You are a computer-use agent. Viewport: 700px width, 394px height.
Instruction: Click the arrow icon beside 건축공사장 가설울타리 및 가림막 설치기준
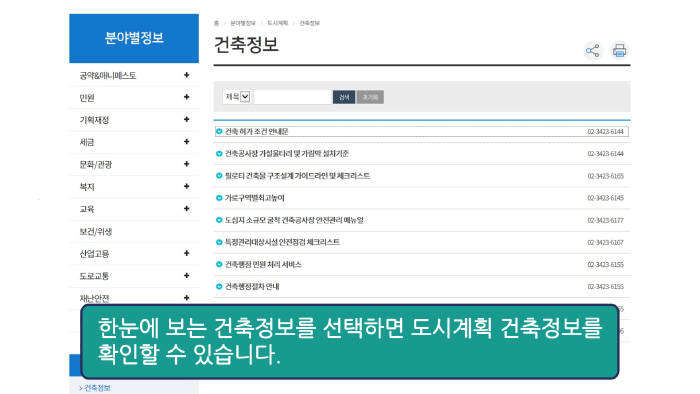coord(219,153)
